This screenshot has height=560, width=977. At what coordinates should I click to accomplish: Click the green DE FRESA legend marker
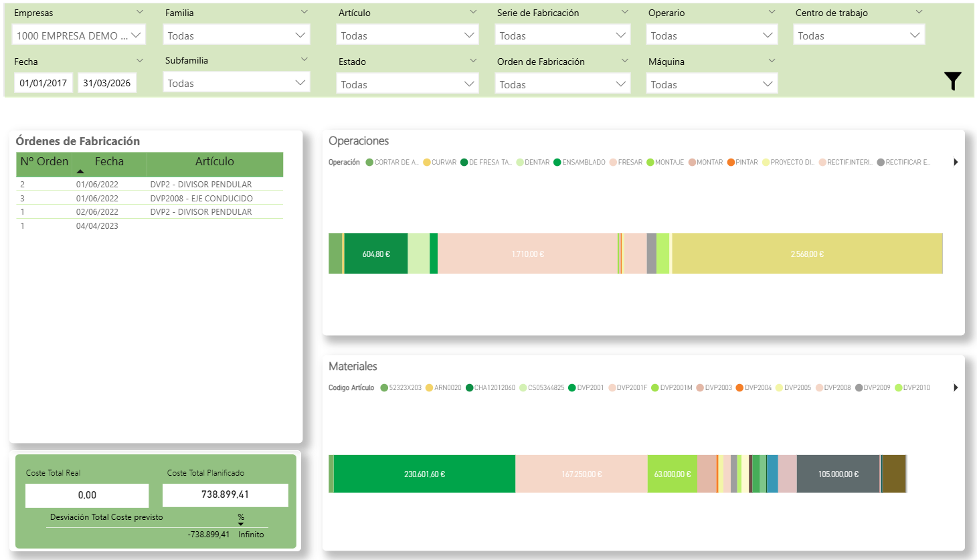click(464, 163)
